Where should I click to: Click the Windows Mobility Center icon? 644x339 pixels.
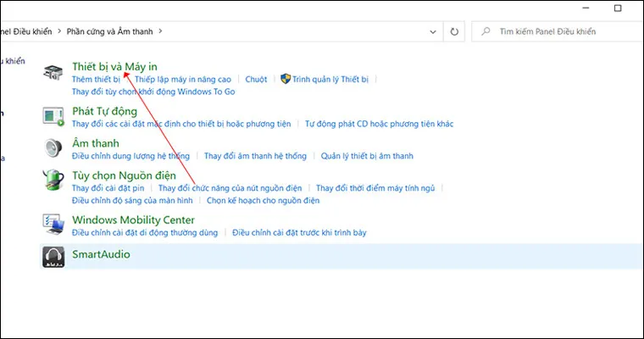point(53,225)
